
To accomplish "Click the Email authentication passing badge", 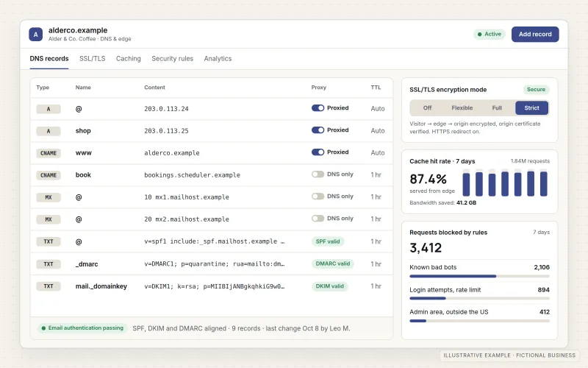I will [x=82, y=328].
